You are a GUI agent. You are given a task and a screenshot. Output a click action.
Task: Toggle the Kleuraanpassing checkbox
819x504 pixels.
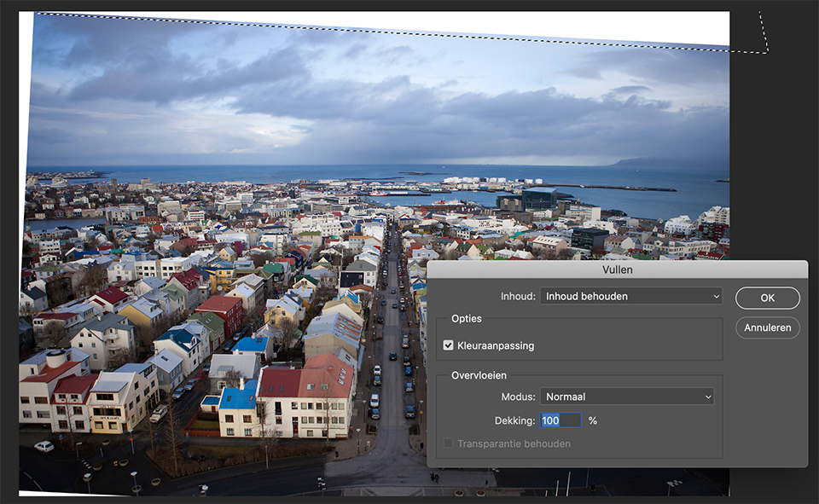point(448,345)
